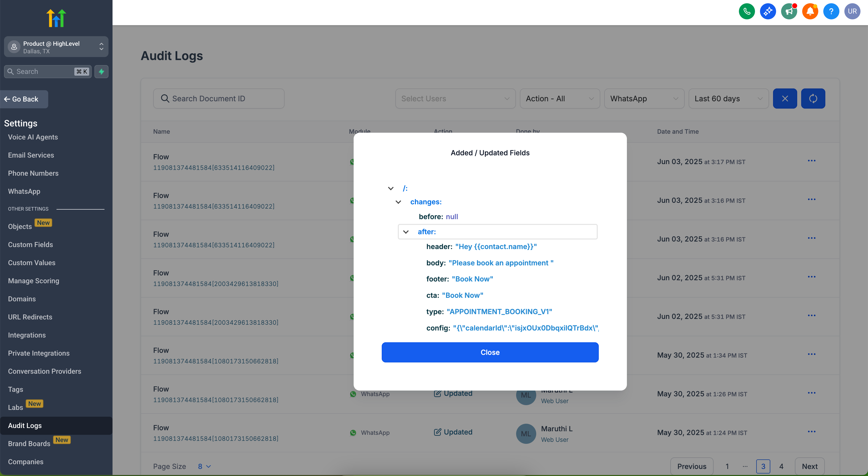
Task: Open Custom Fields settings
Action: point(31,245)
